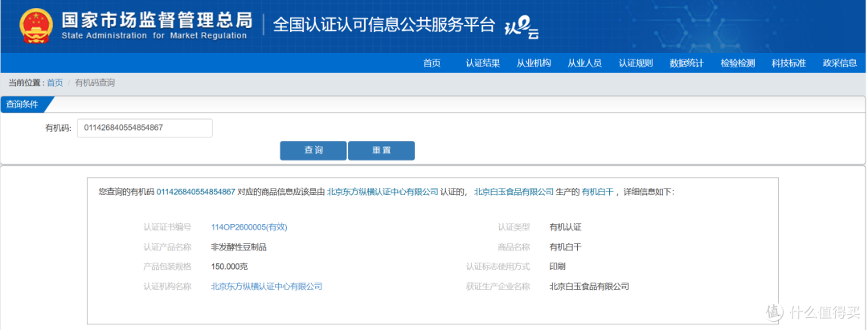
Task: Click 产品包装规格 label
Action: [x=167, y=267]
